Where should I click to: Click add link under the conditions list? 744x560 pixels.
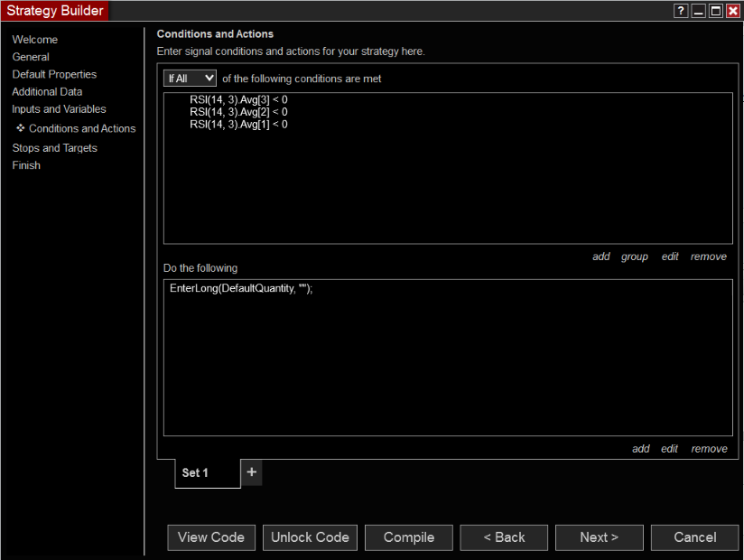pyautogui.click(x=601, y=257)
